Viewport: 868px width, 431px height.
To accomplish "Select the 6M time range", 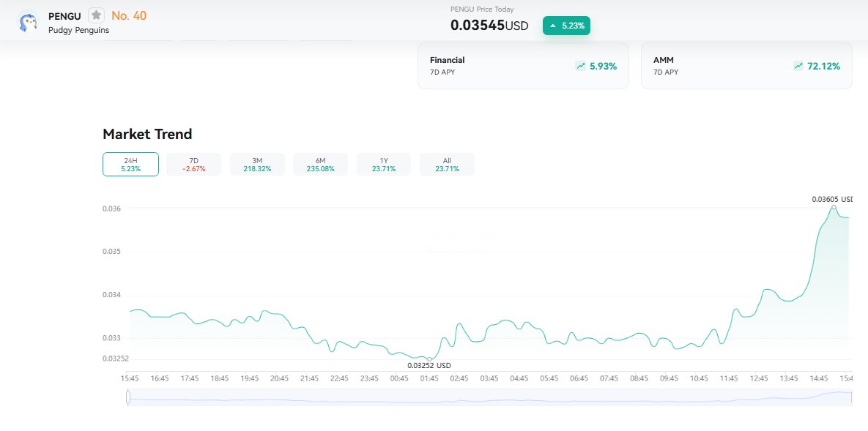I will pos(320,164).
